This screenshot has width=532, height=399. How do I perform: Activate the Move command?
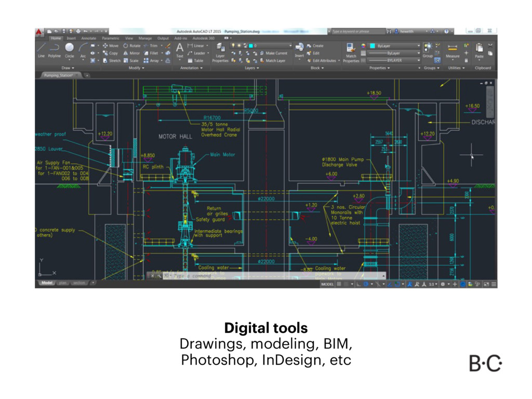click(x=110, y=46)
